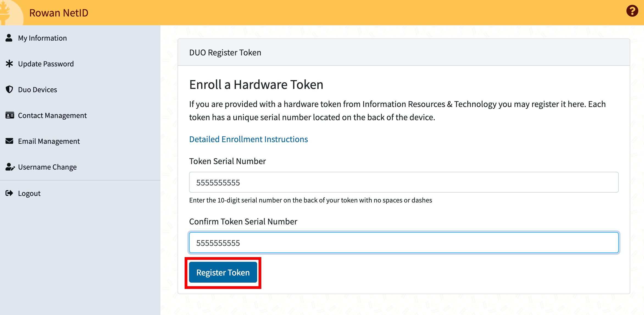Viewport: 644px width, 315px height.
Task: Open My Information in the sidebar
Action: 42,38
